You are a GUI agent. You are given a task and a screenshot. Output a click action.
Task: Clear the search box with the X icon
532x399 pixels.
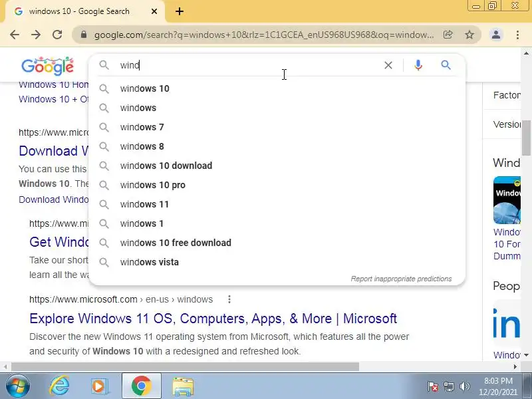coord(388,65)
